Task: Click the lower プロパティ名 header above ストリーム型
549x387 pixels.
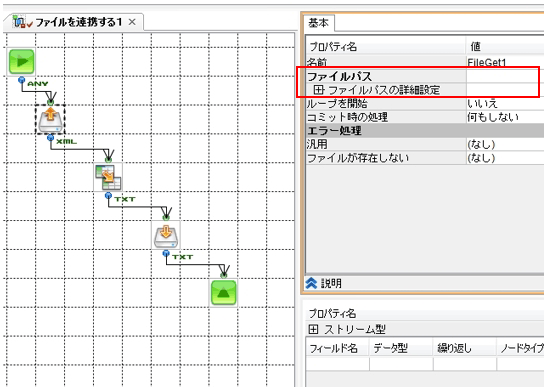Action: coord(332,313)
